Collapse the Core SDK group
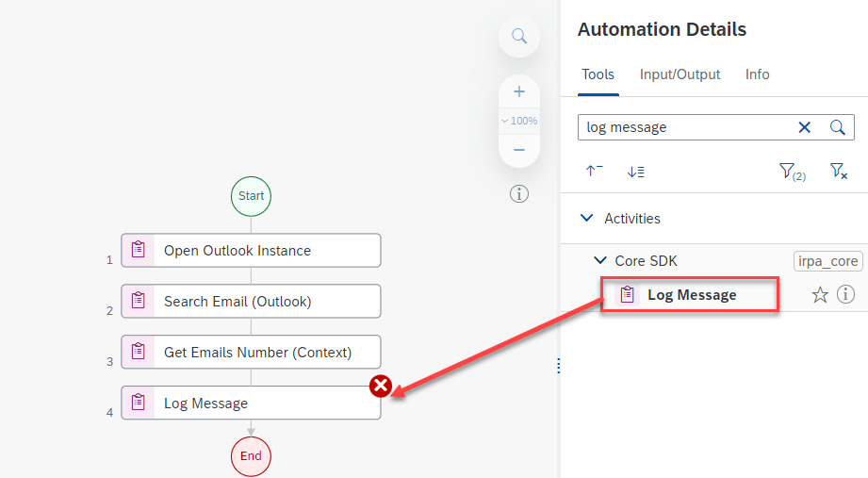 [x=599, y=261]
